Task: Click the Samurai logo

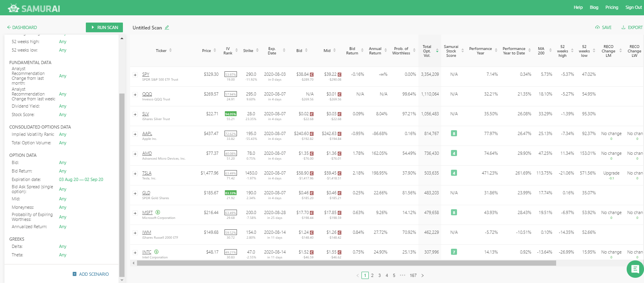Action: tap(33, 8)
